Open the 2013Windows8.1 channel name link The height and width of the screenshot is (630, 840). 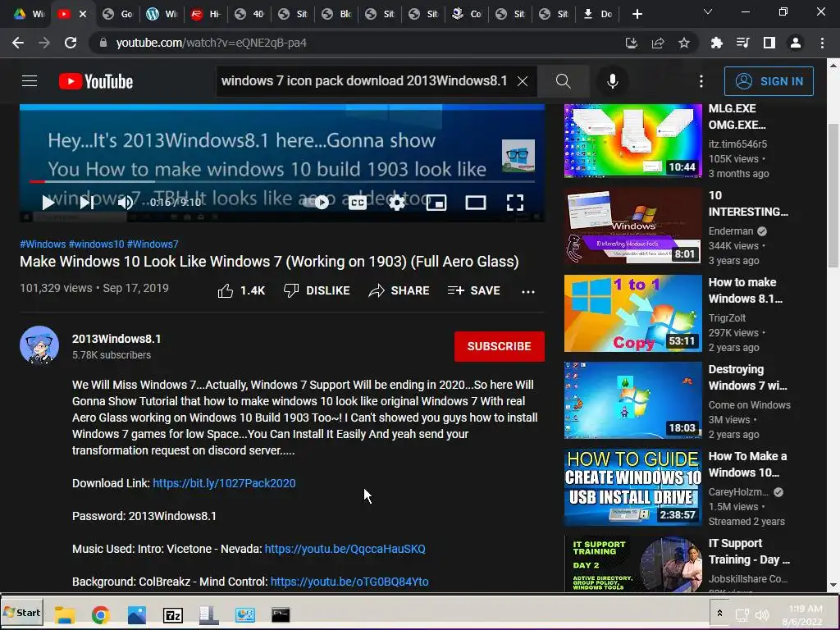tap(116, 339)
